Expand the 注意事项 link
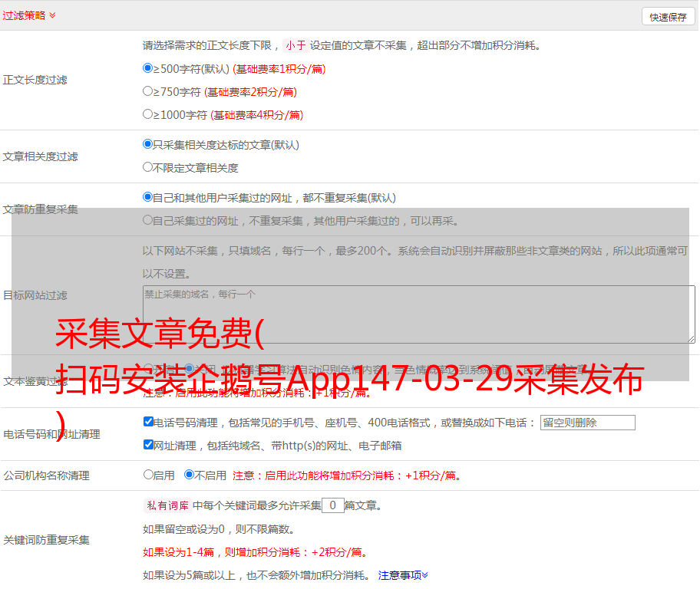Screen dimensions: 700x589 click(403, 576)
